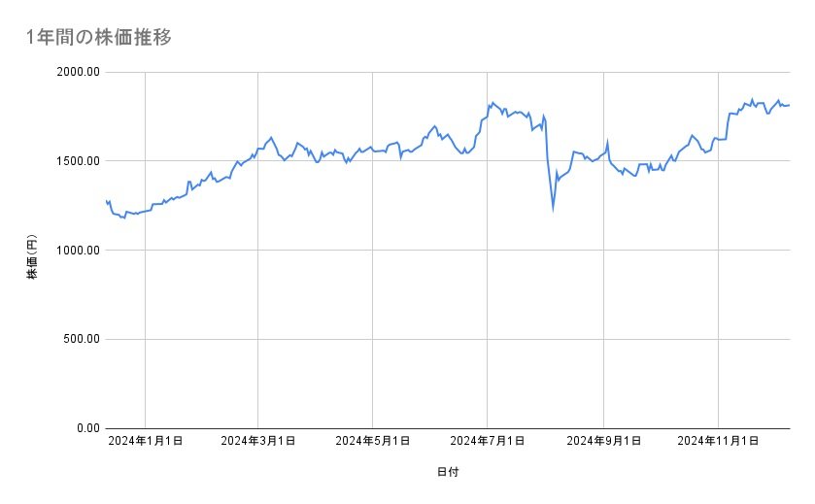Click the line's early March peak
The width and height of the screenshot is (815, 504).
click(x=271, y=137)
